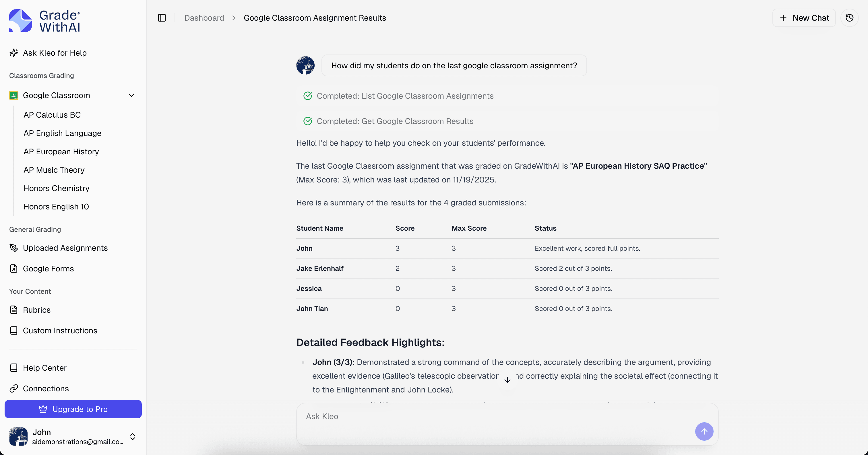Image resolution: width=868 pixels, height=455 pixels.
Task: Select the Google Classroom icon in sidebar
Action: click(13, 95)
